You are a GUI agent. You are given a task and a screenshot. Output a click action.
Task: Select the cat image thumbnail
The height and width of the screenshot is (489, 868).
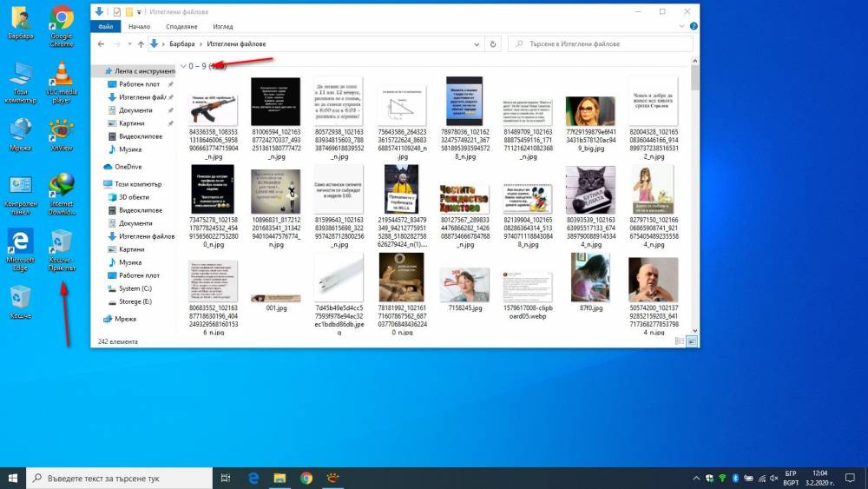pyautogui.click(x=590, y=190)
